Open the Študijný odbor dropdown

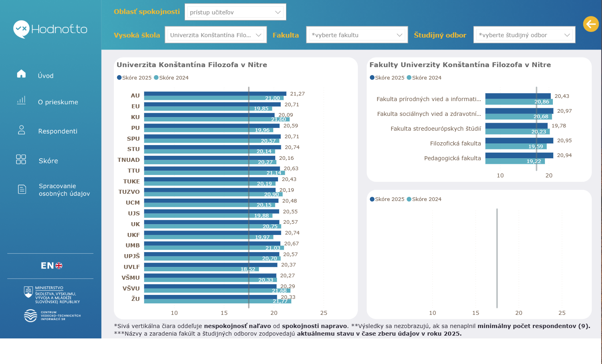(525, 35)
